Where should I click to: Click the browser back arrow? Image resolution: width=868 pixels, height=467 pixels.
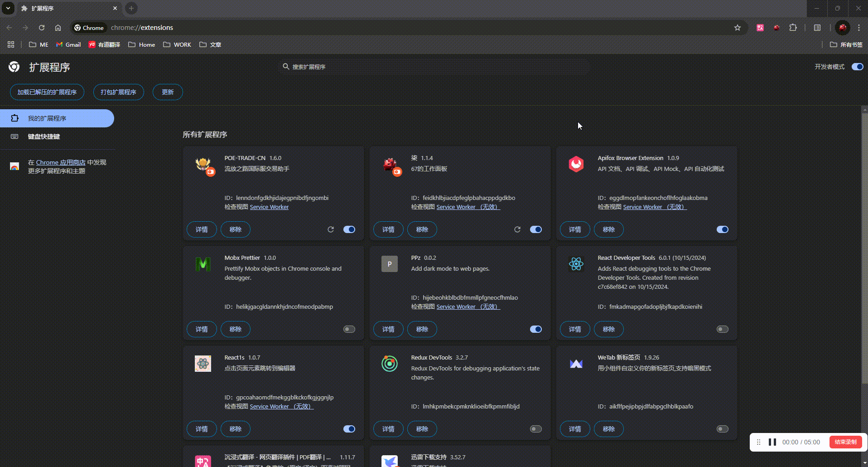(x=9, y=28)
